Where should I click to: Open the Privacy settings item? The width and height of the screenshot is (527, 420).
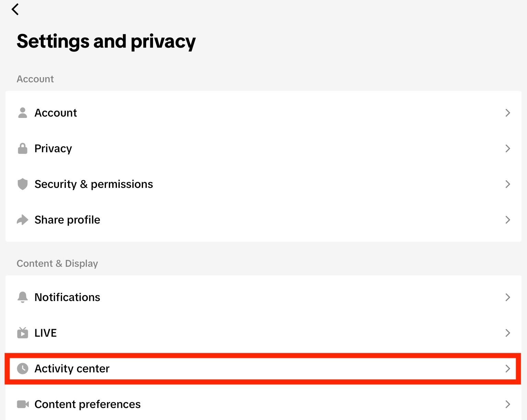[x=54, y=148]
